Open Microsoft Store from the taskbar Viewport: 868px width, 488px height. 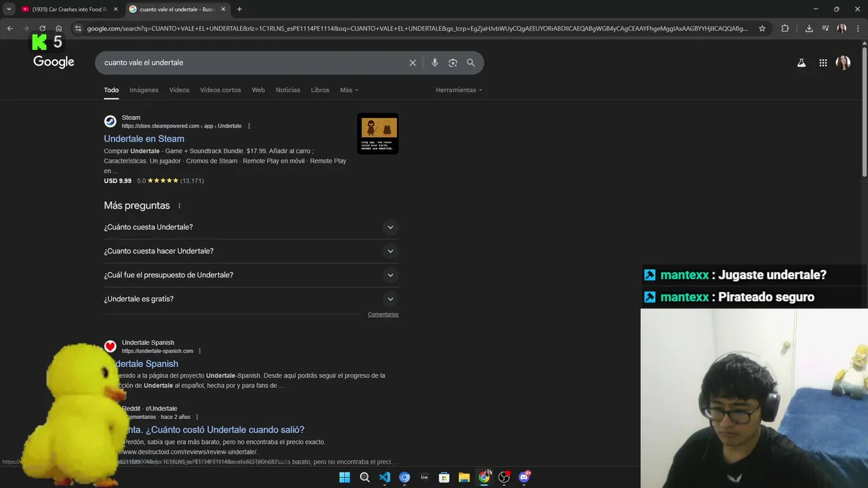[444, 477]
